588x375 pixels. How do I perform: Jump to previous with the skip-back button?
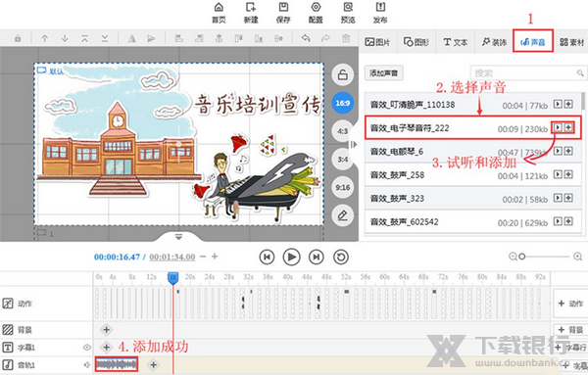[x=267, y=257]
